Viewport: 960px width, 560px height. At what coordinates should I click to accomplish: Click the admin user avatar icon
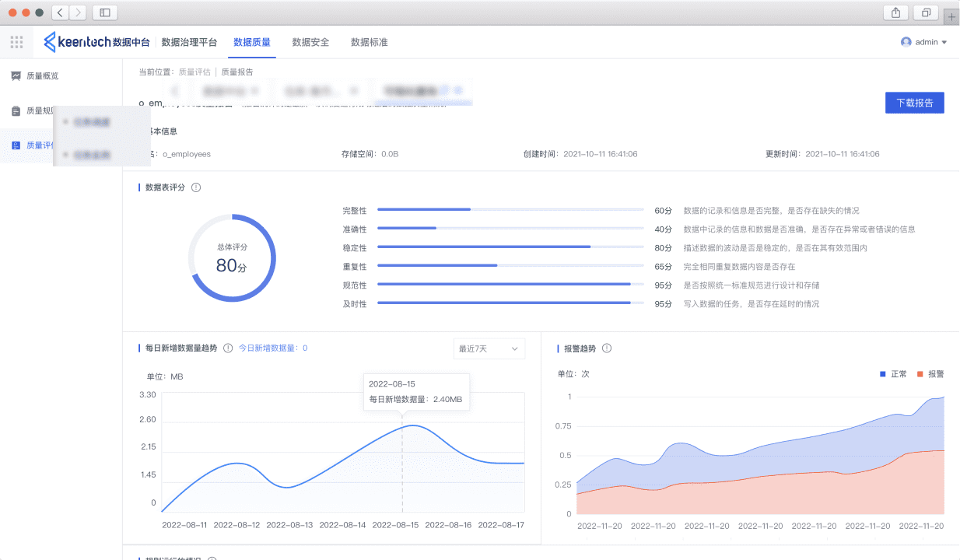(x=906, y=42)
